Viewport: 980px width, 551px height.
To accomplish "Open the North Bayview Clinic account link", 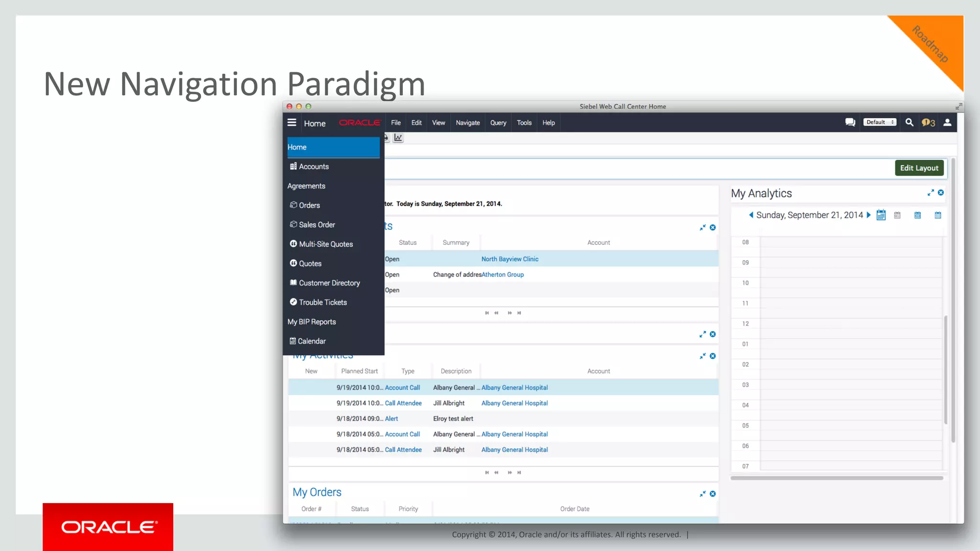I will click(510, 259).
